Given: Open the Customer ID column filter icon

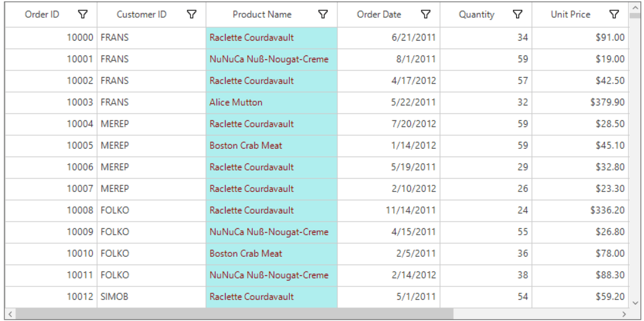Looking at the screenshot, I should click(192, 14).
